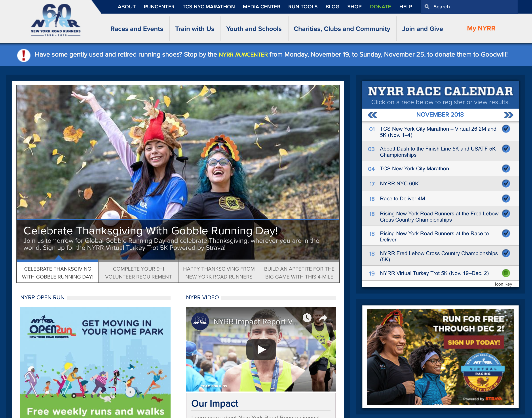Screen dimensions: 532x418
Task: Click NYRR VIDEO section heading
Action: 202,297
